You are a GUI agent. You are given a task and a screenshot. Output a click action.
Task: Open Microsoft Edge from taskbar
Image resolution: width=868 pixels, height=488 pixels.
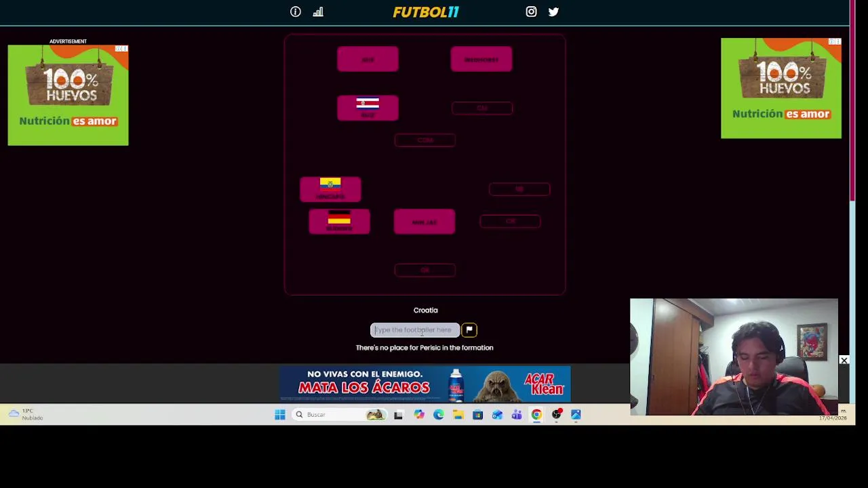[x=439, y=415]
